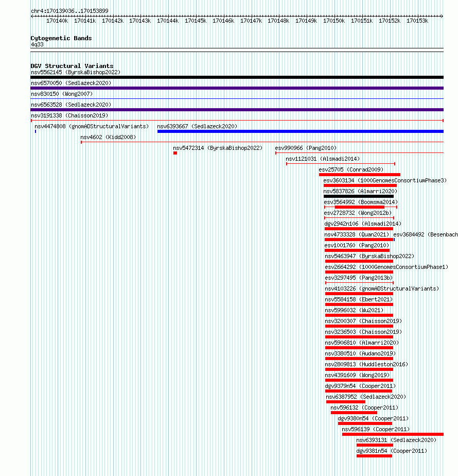Image resolution: width=458 pixels, height=476 pixels.
Task: Click the esv3564992 (Boomsma2014) label
Action: 361,202
